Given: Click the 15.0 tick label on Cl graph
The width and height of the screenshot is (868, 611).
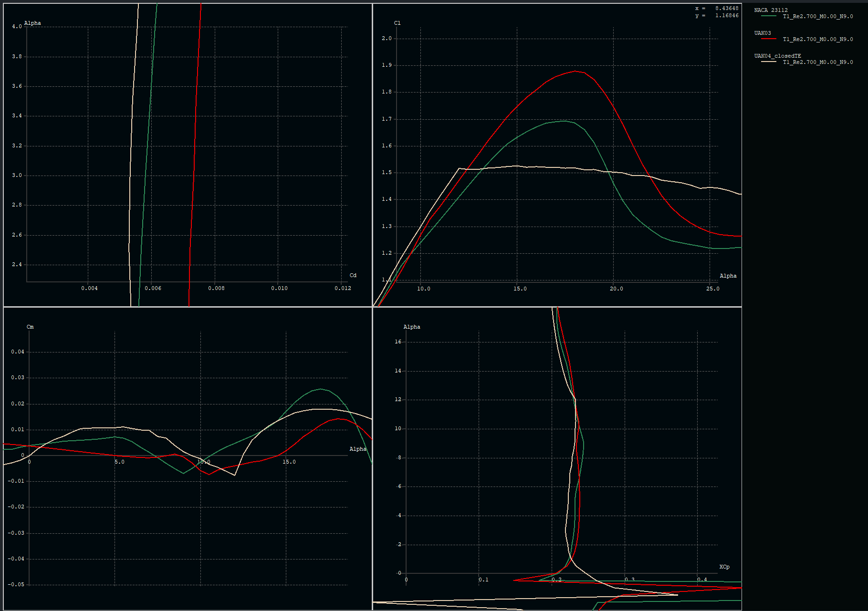Looking at the screenshot, I should point(520,289).
